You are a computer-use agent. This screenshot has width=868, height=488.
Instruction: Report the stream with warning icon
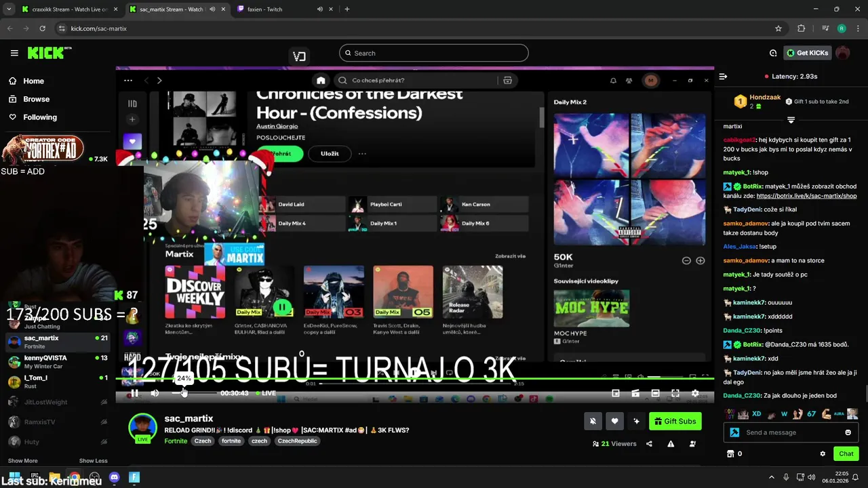point(671,444)
